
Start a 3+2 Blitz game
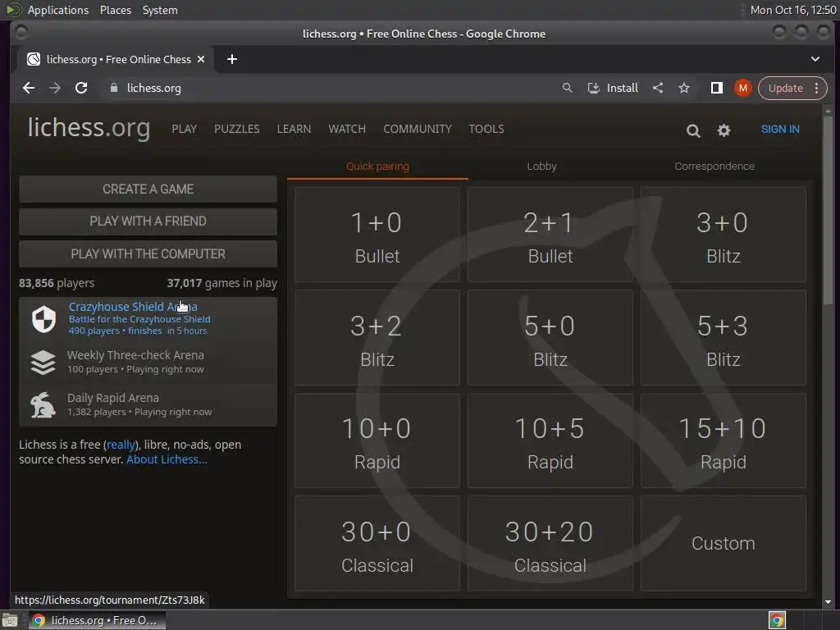point(377,337)
